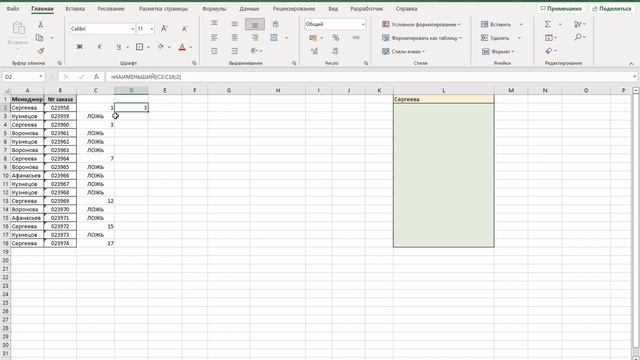
Task: Align cell content to middle
Action: point(235,24)
